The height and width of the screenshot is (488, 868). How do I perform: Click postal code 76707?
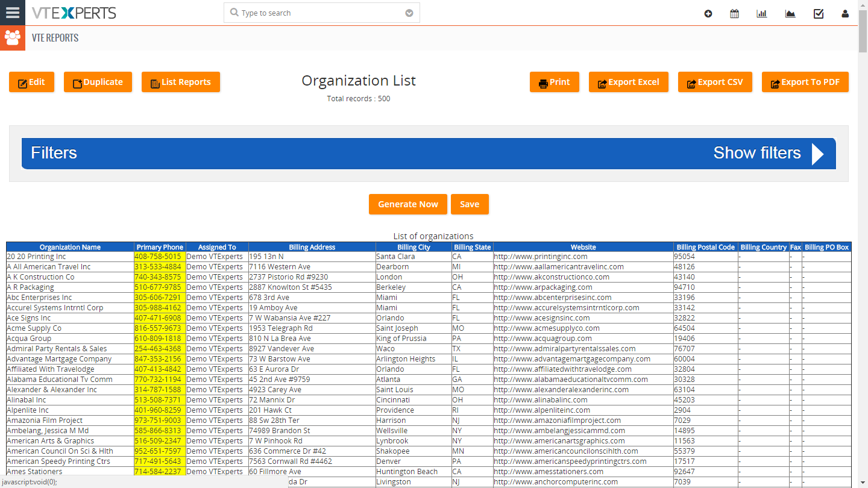click(x=684, y=349)
